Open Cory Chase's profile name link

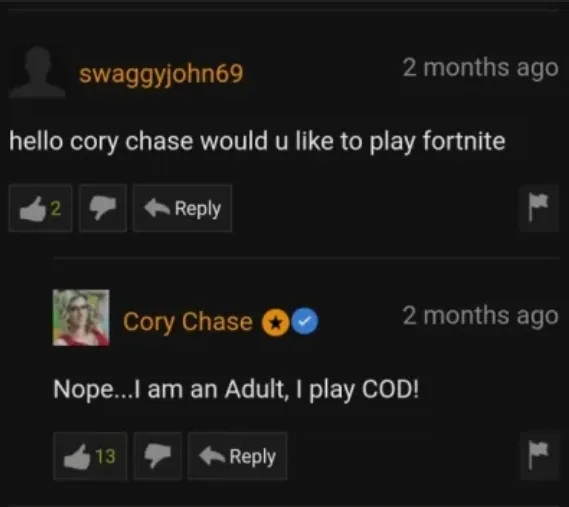[188, 322]
